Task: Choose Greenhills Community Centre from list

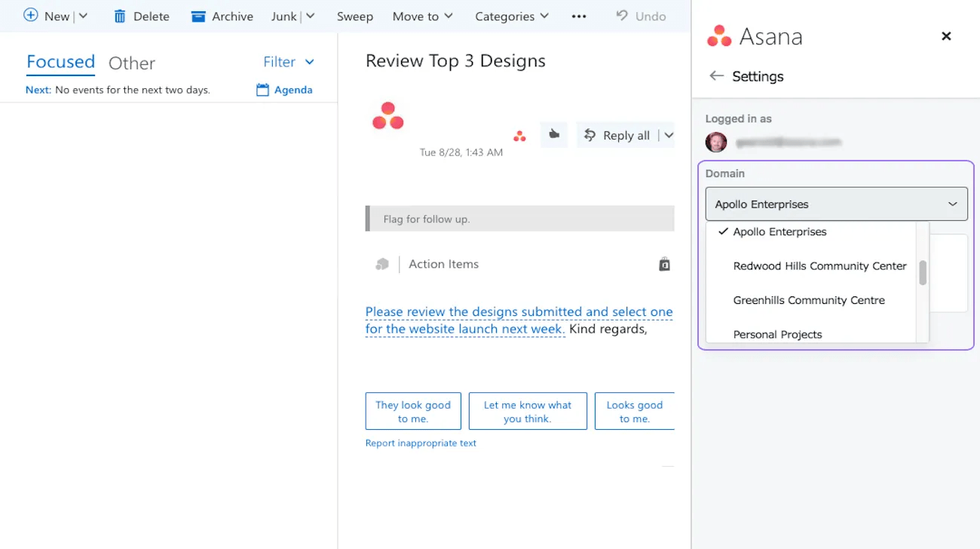Action: [x=809, y=300]
